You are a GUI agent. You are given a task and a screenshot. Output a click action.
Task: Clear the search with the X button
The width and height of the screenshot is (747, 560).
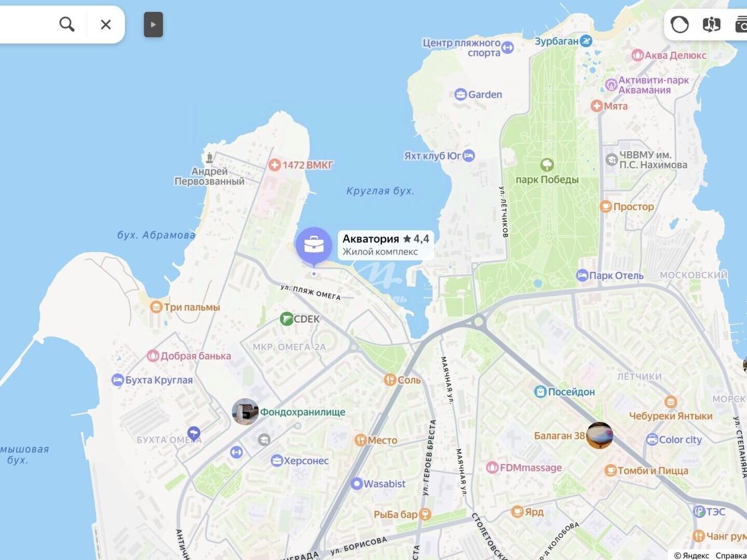[x=106, y=24]
